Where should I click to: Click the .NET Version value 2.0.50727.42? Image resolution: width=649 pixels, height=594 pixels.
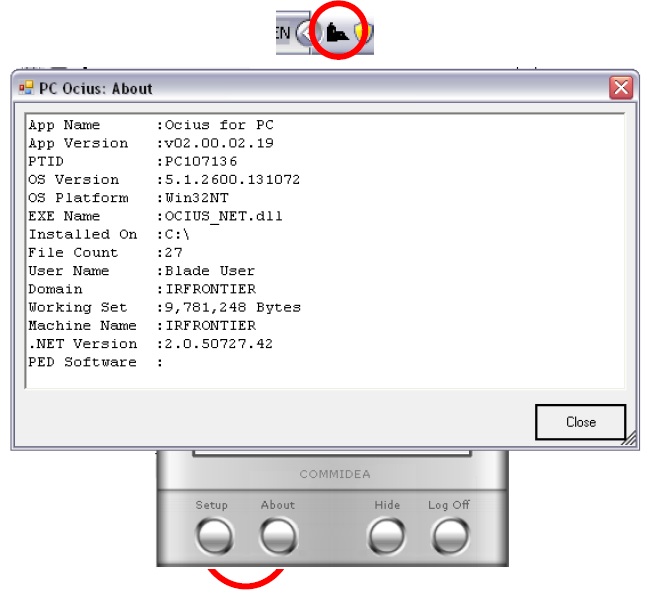coord(219,344)
